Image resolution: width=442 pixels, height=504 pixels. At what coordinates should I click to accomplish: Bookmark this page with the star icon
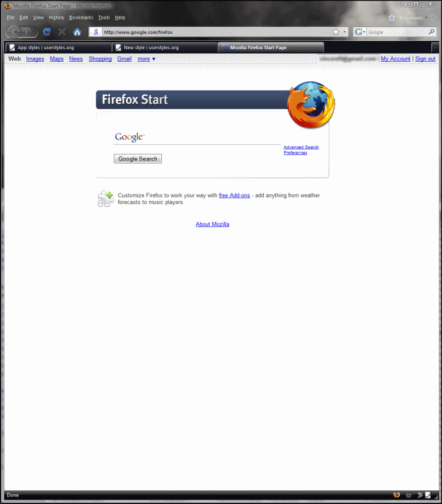click(336, 32)
